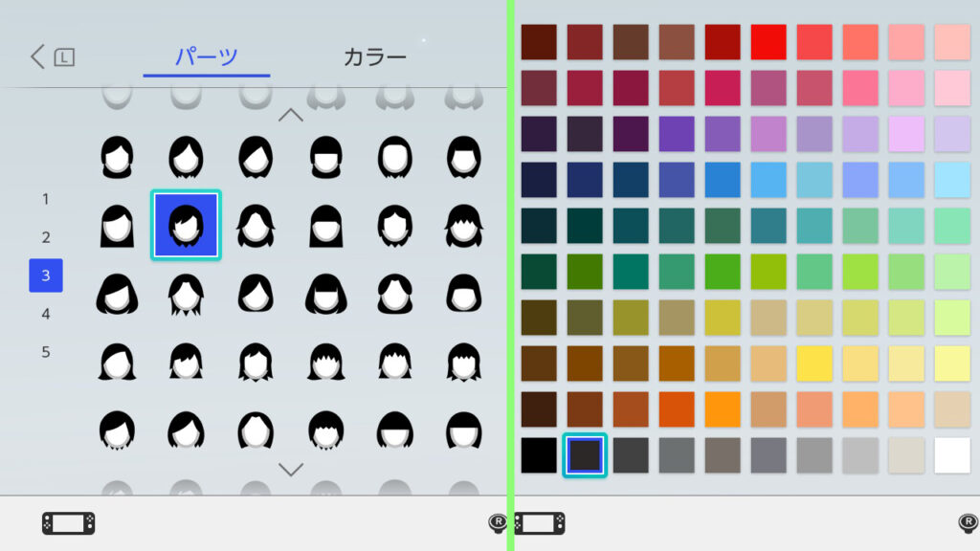Screen dimensions: 980x551
Task: Pick the hairstyle left of the highlighted one
Action: 117,226
